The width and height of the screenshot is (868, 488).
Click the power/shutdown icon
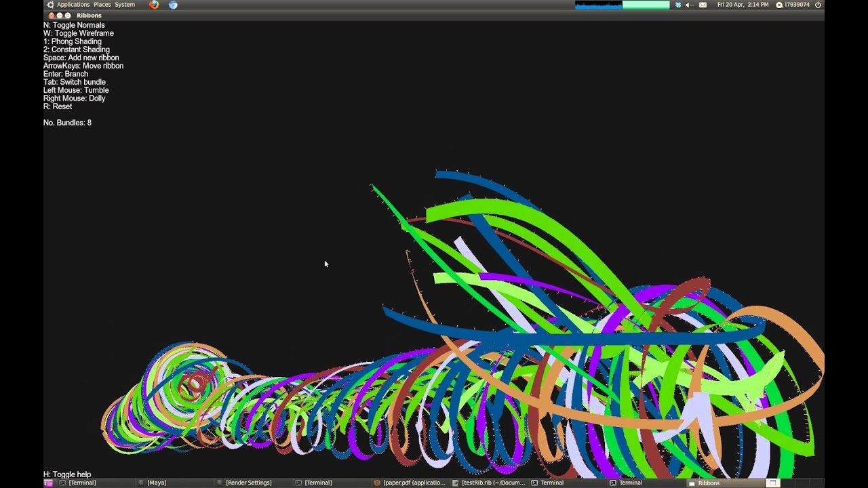818,5
